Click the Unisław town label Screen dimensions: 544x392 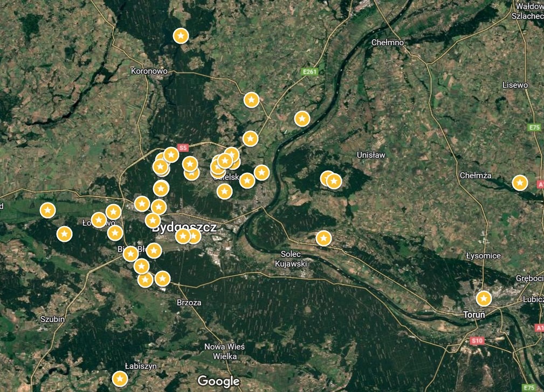coord(371,155)
